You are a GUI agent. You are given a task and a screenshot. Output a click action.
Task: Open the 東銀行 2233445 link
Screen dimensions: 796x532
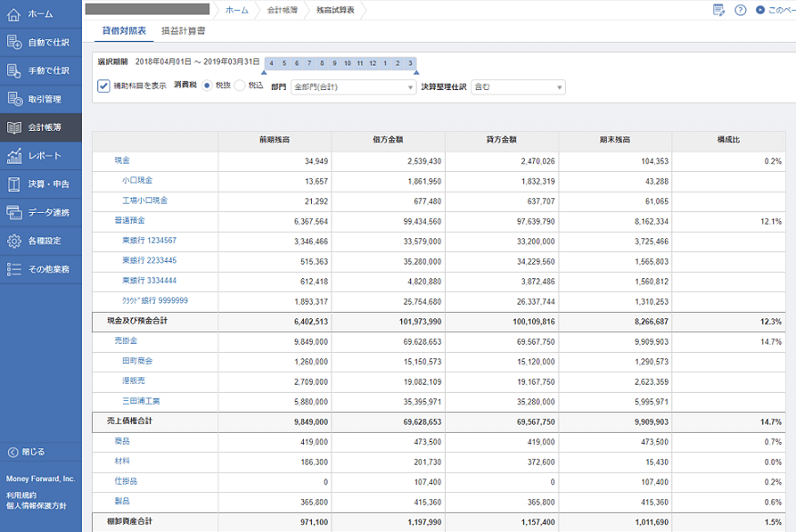149,260
